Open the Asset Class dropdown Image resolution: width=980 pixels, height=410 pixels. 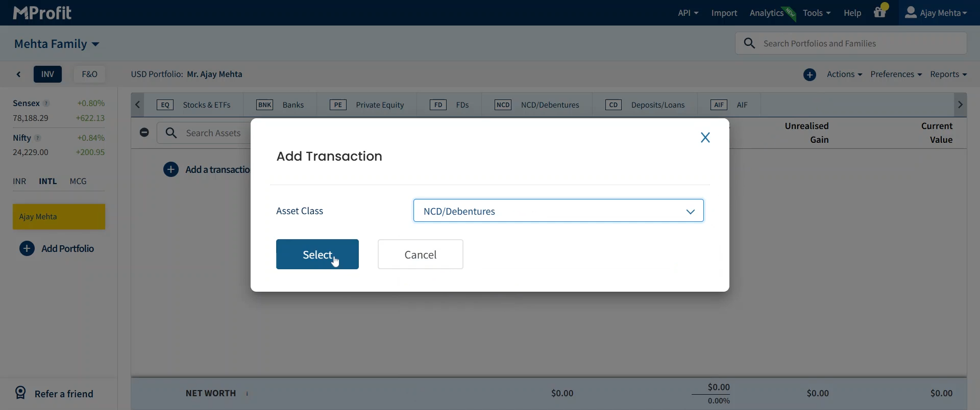pyautogui.click(x=558, y=211)
